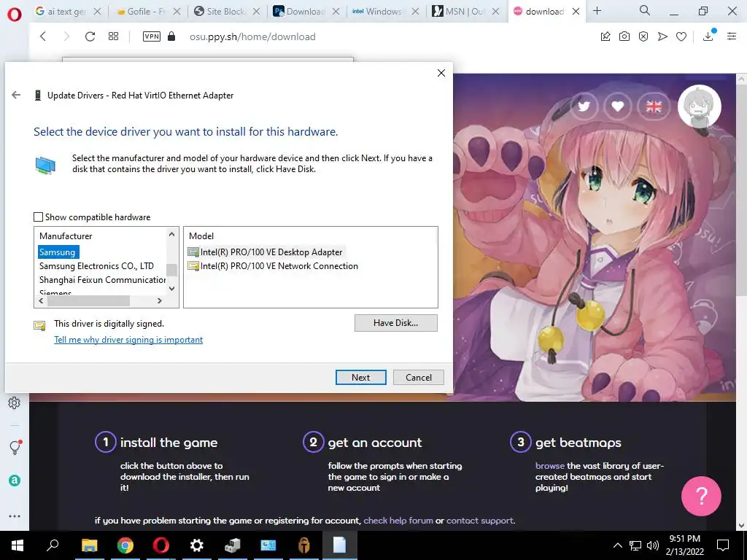The image size is (747, 560).
Task: Open the green 'a' sidebar icon
Action: pos(15,481)
